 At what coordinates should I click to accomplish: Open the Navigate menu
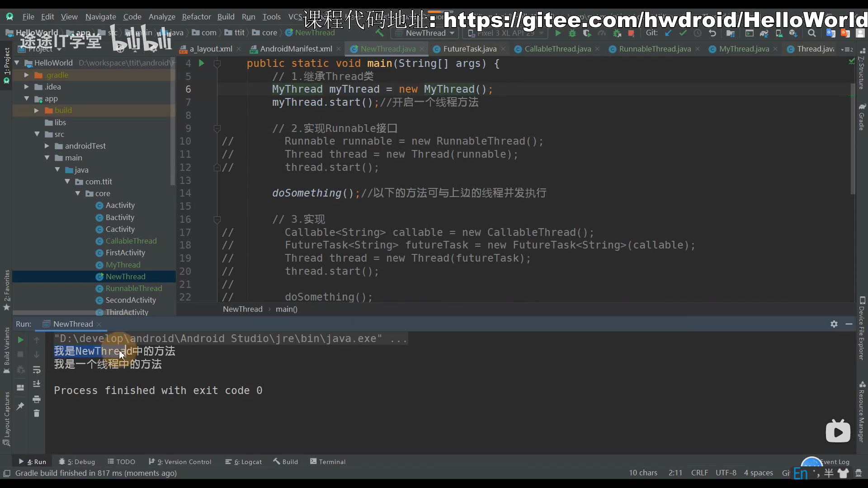click(x=101, y=17)
